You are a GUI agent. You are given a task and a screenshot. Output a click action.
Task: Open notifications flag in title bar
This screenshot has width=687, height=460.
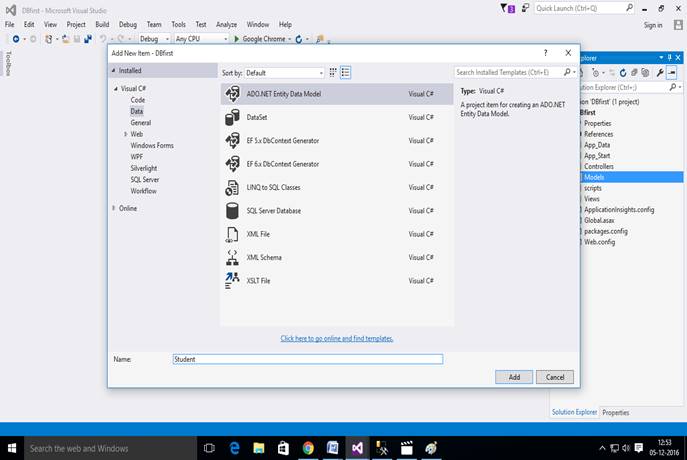(508, 8)
